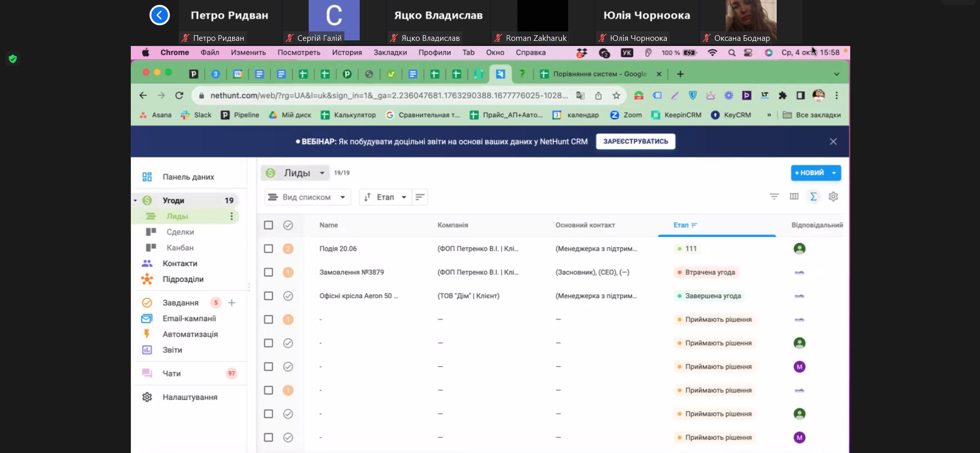Viewport: 980px width, 453px height.
Task: Open the Закладки menu in menu bar
Action: (390, 53)
